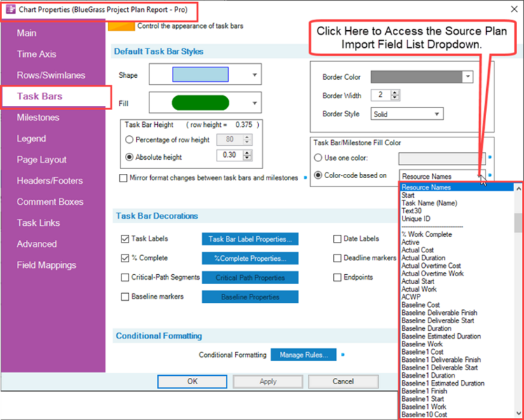
Task: Open the Comment Boxes tab
Action: point(50,202)
